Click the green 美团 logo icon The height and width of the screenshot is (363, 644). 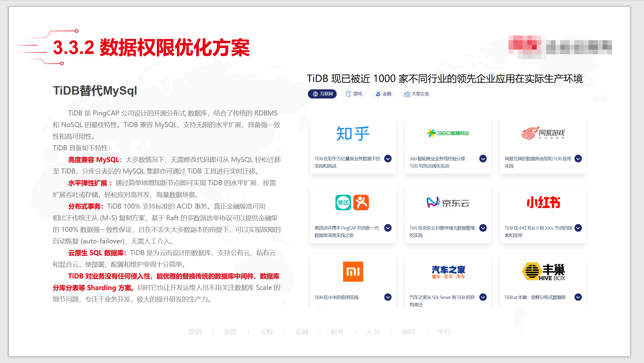pos(343,202)
